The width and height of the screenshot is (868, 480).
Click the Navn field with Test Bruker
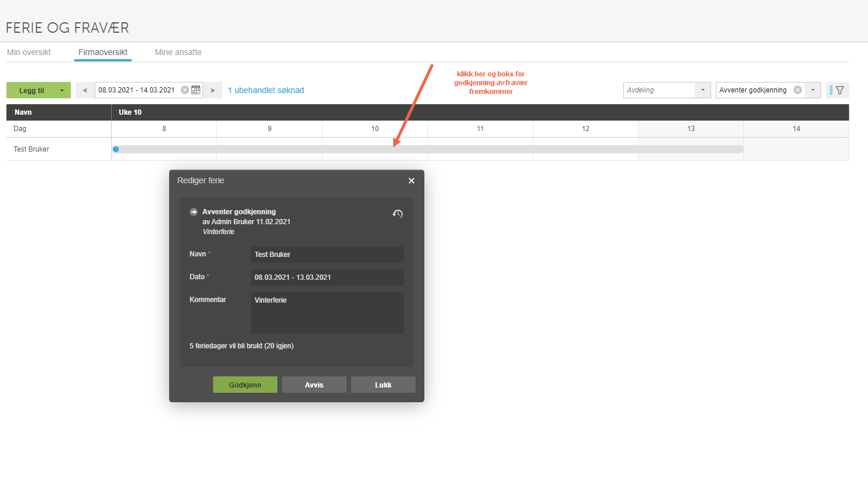[328, 255]
